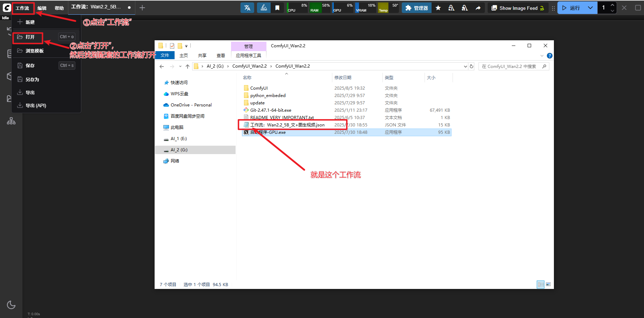Decrease batch count with down stepper

click(x=612, y=11)
